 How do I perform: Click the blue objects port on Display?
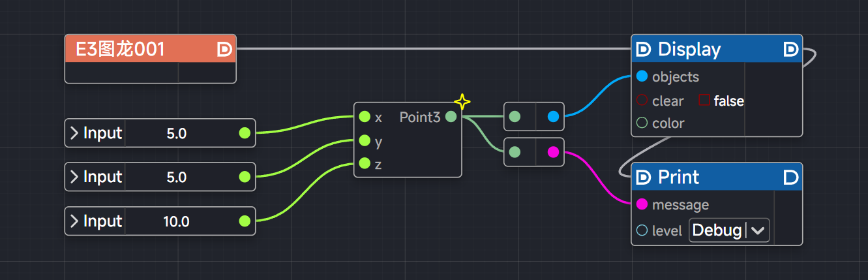642,76
